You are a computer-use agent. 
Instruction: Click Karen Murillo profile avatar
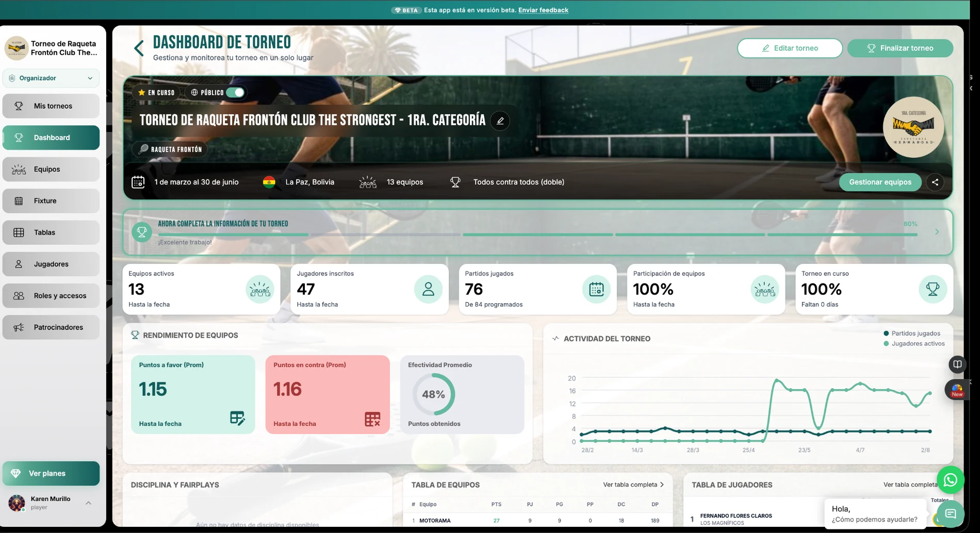pyautogui.click(x=17, y=503)
